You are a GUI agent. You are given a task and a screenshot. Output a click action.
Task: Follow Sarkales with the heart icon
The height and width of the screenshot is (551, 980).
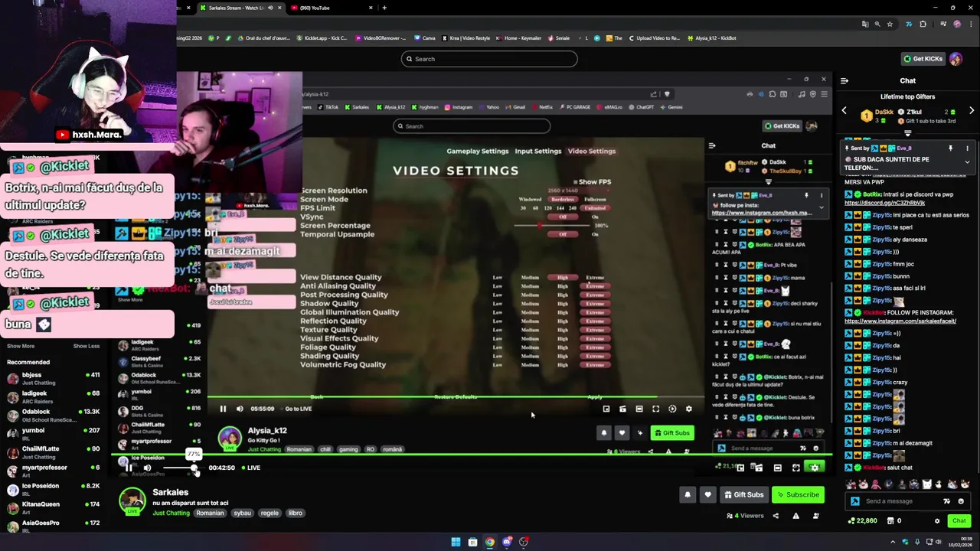coord(707,494)
